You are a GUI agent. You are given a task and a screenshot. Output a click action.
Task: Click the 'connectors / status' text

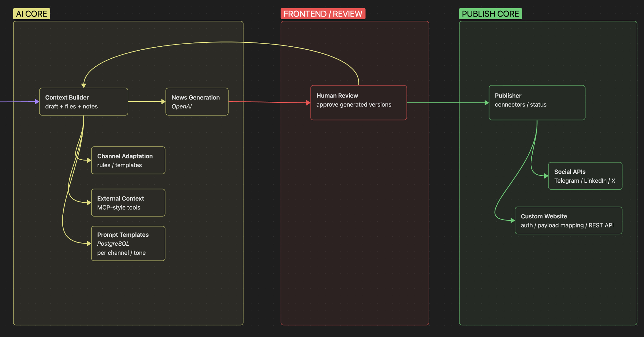pyautogui.click(x=521, y=105)
